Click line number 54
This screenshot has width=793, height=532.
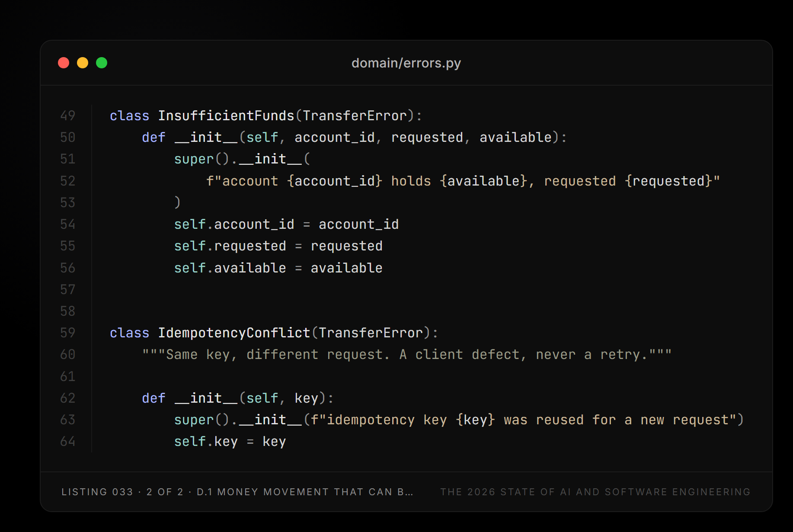[x=68, y=224]
